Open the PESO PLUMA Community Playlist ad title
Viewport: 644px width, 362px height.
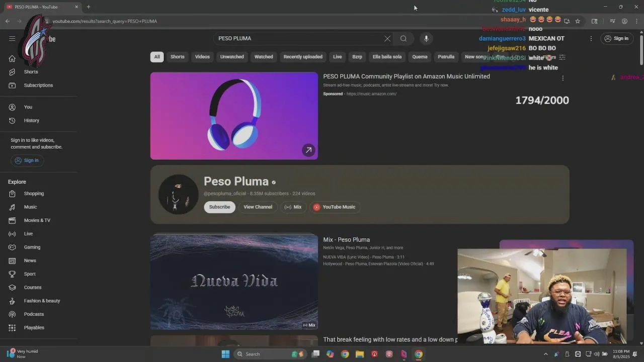pos(407,76)
